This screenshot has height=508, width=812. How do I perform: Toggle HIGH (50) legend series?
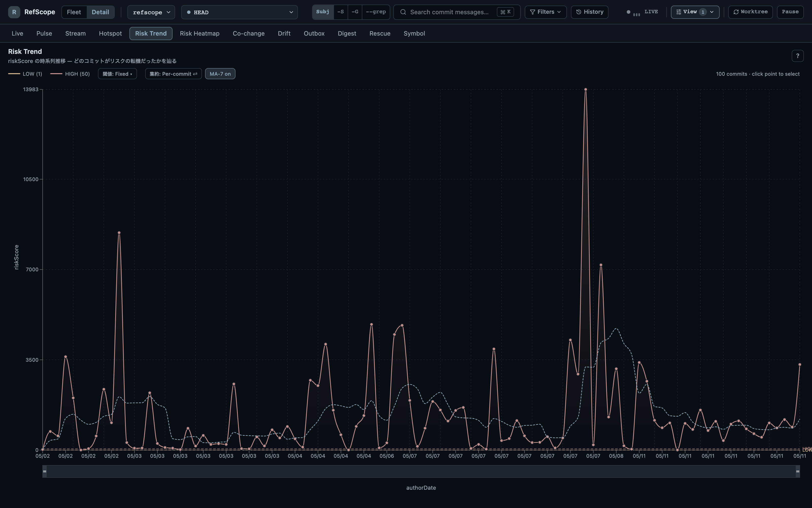point(70,74)
